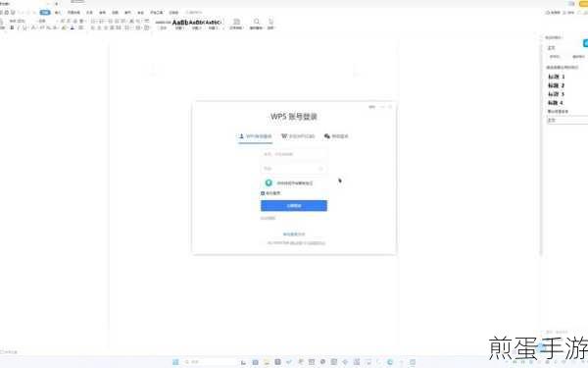
Task: Apply 标题 1 style in styles pane
Action: [557, 77]
